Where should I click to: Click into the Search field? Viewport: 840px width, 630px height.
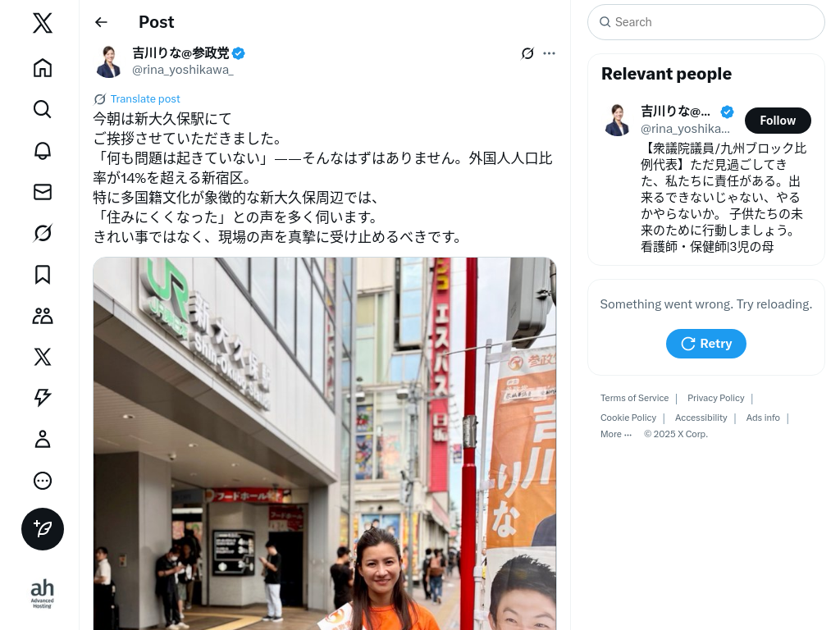[706, 22]
